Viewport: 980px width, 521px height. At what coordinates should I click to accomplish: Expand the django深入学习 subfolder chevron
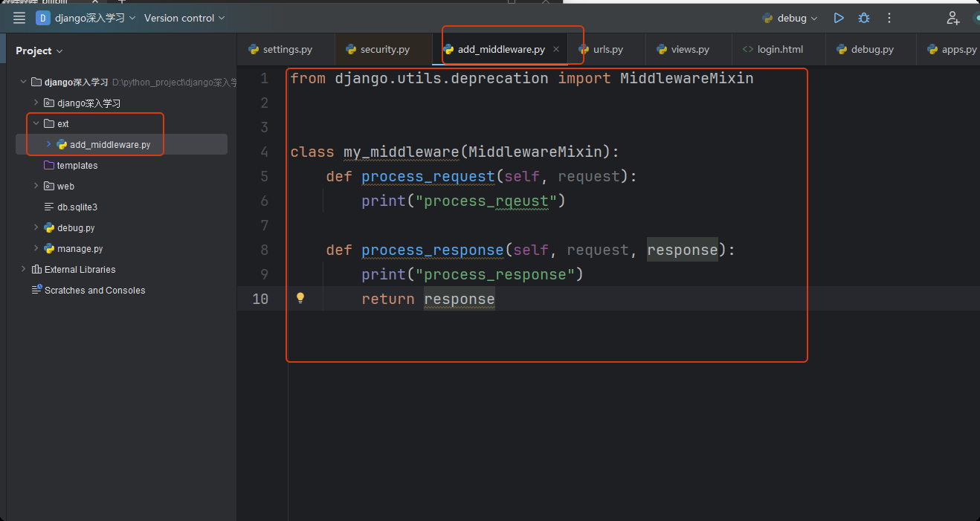click(x=36, y=103)
